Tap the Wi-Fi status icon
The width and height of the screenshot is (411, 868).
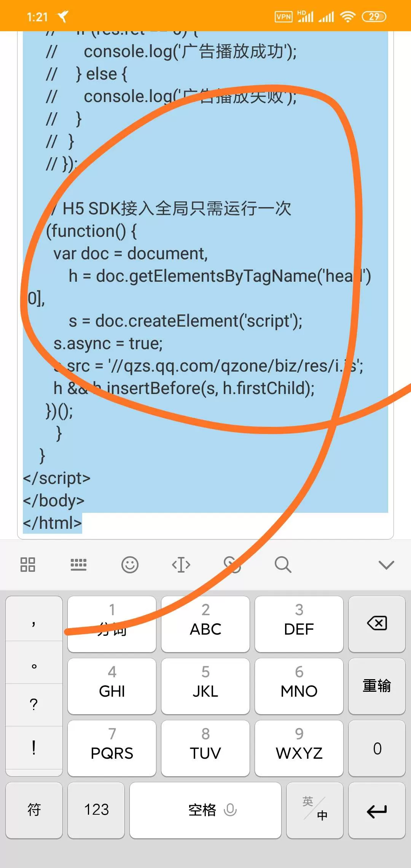click(347, 17)
